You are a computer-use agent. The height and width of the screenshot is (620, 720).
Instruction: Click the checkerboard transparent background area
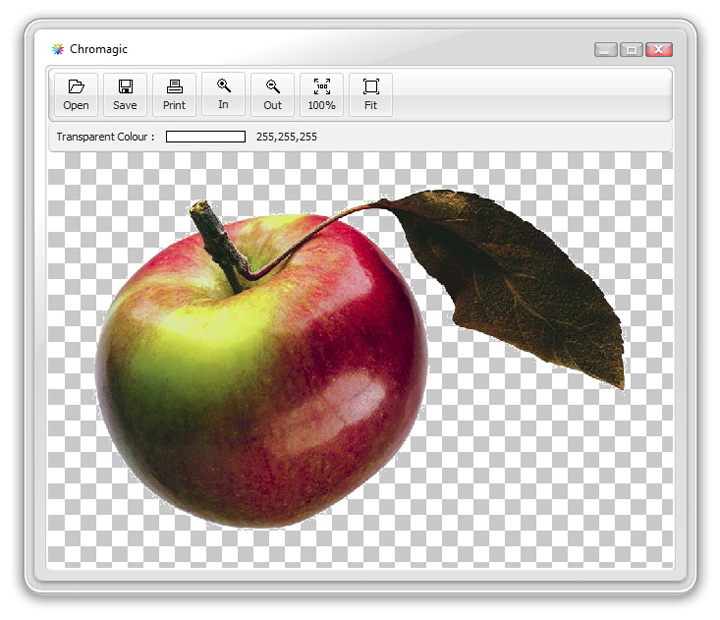(x=560, y=480)
